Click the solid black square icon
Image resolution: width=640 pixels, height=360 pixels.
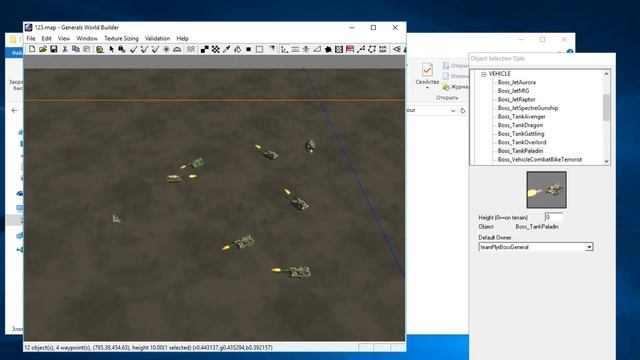click(248, 49)
